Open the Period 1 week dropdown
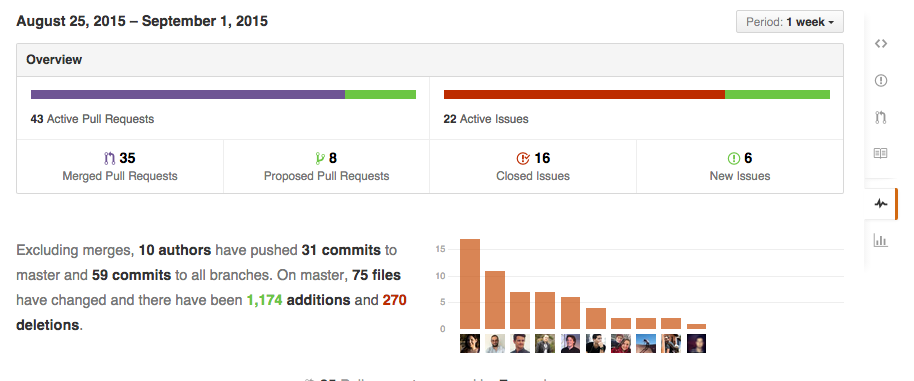This screenshot has width=914, height=381. click(790, 22)
